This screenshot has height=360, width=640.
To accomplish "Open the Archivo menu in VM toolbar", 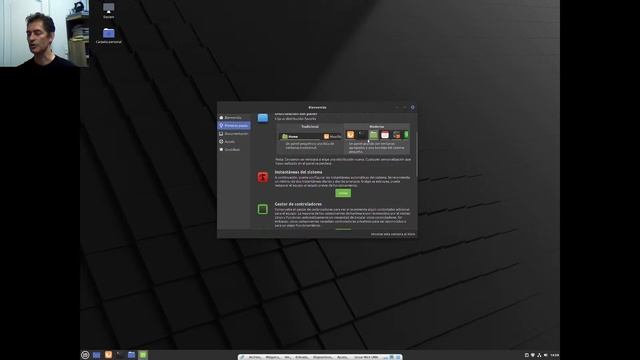I will click(x=255, y=357).
